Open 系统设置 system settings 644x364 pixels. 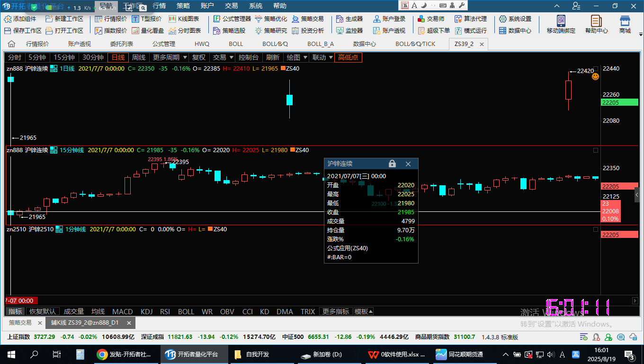tap(515, 19)
